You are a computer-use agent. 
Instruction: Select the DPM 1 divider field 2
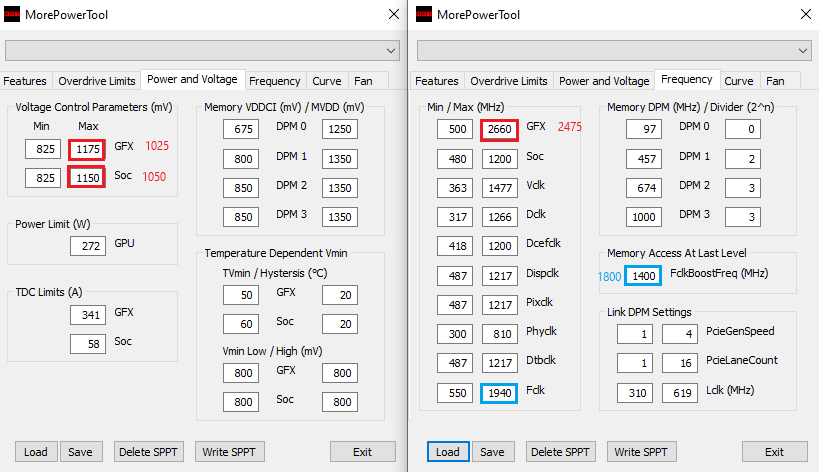click(743, 159)
